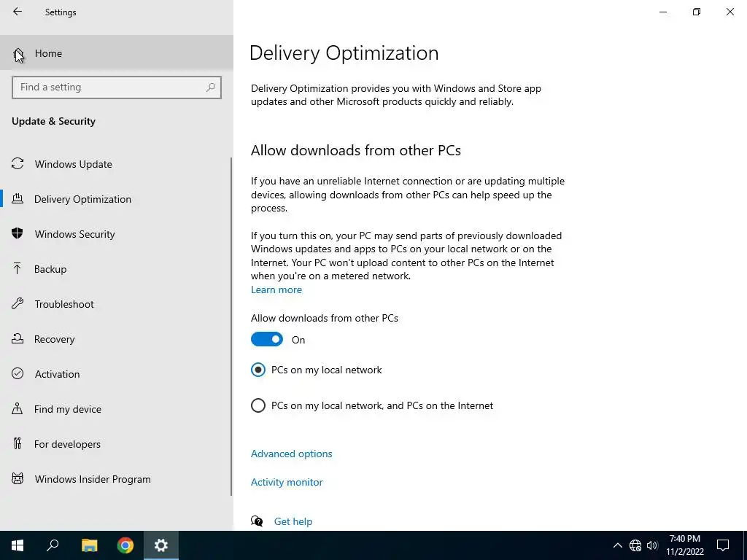Show hidden system tray icons
This screenshot has height=560, width=747.
tap(617, 545)
